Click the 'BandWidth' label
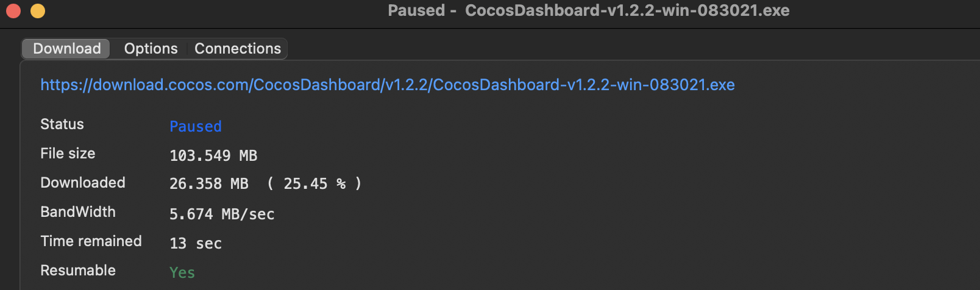980x290 pixels. (78, 212)
